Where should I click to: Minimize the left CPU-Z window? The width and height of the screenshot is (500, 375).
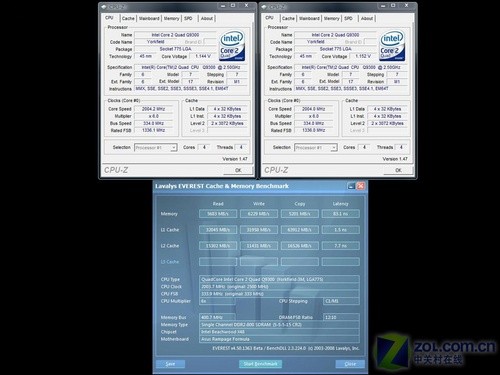click(x=223, y=6)
